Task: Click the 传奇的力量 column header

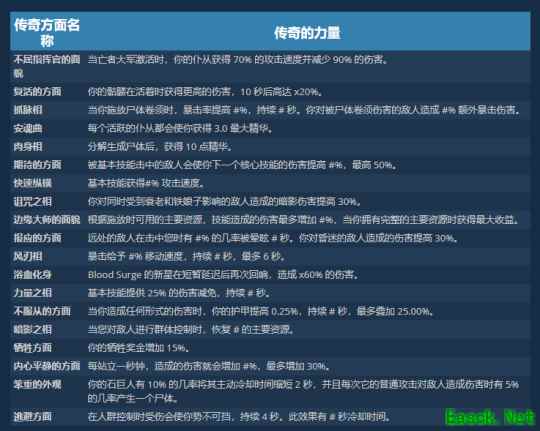Action: [x=307, y=33]
